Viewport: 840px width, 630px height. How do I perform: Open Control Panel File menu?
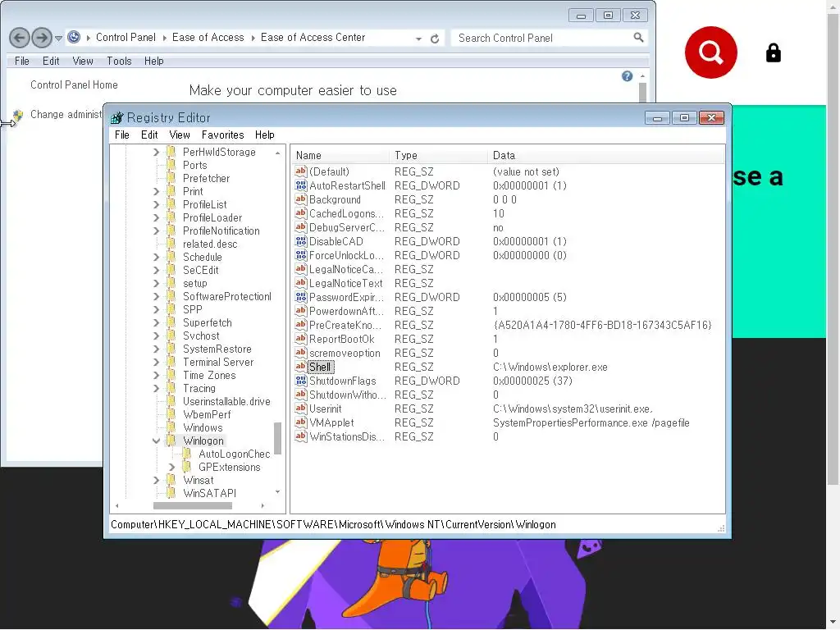click(x=22, y=61)
